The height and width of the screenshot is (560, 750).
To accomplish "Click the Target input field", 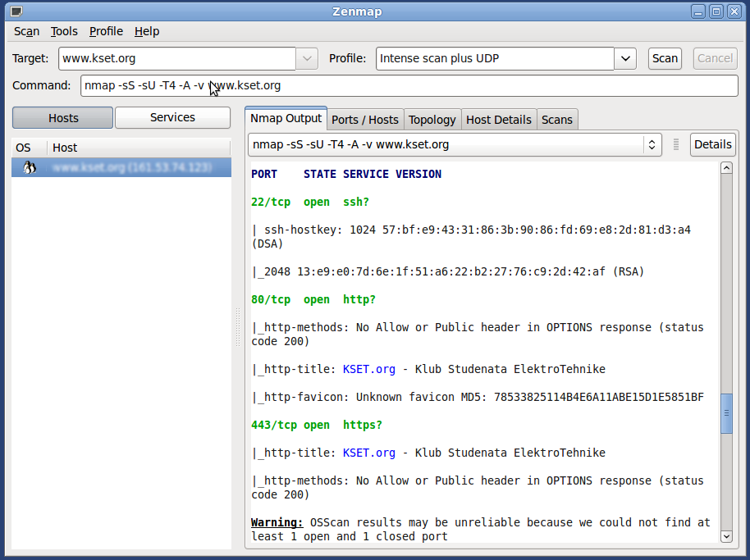I will click(177, 58).
